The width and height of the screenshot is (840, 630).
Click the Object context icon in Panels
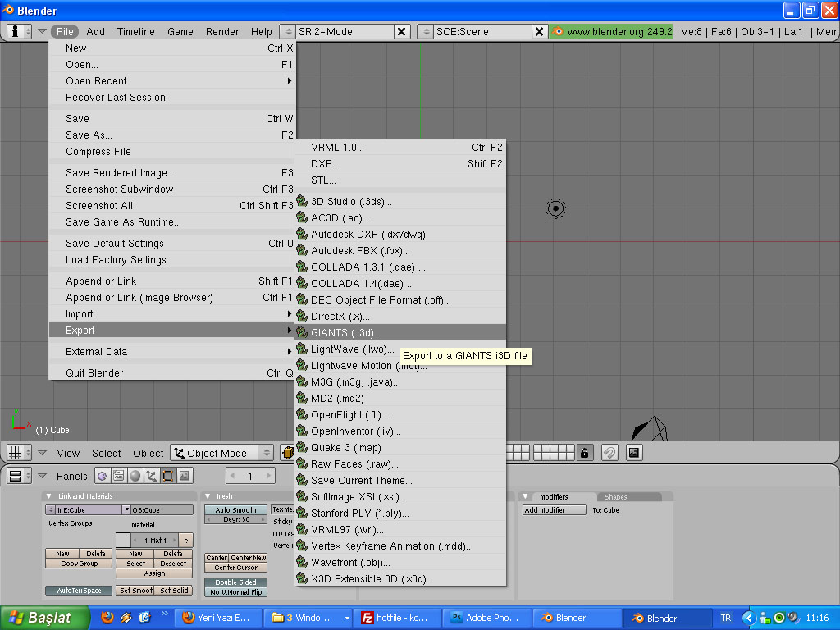coord(152,476)
